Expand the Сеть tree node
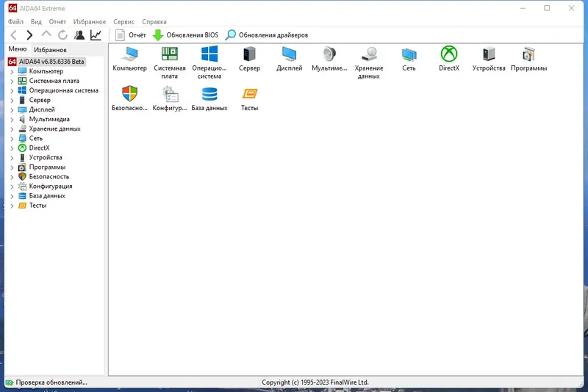588x392 pixels. pyautogui.click(x=12, y=139)
